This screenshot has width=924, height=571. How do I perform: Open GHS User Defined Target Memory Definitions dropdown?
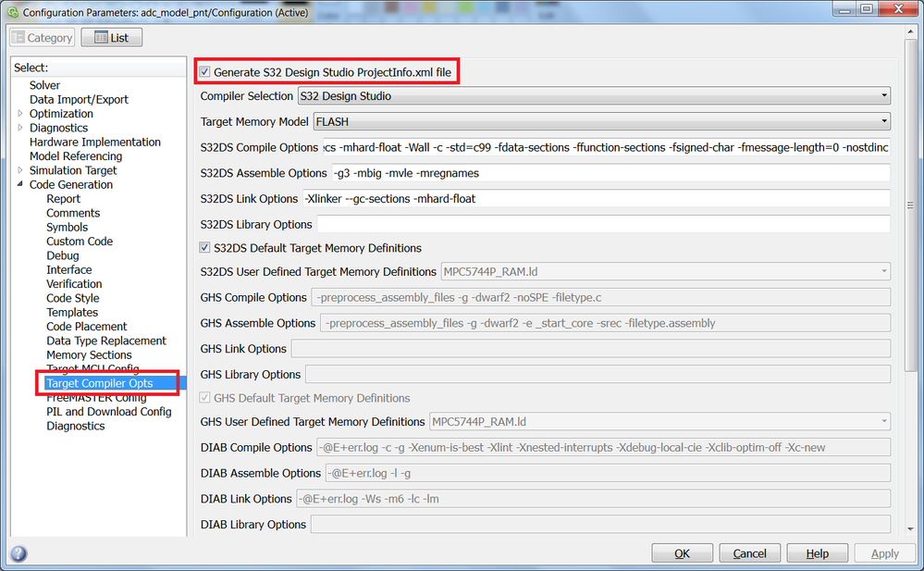tap(660, 421)
